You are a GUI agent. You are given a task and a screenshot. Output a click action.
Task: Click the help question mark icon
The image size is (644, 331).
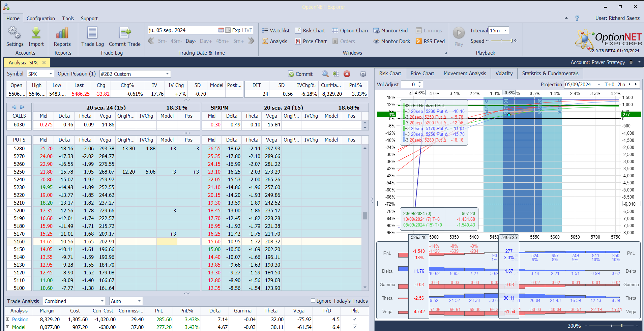577,18
